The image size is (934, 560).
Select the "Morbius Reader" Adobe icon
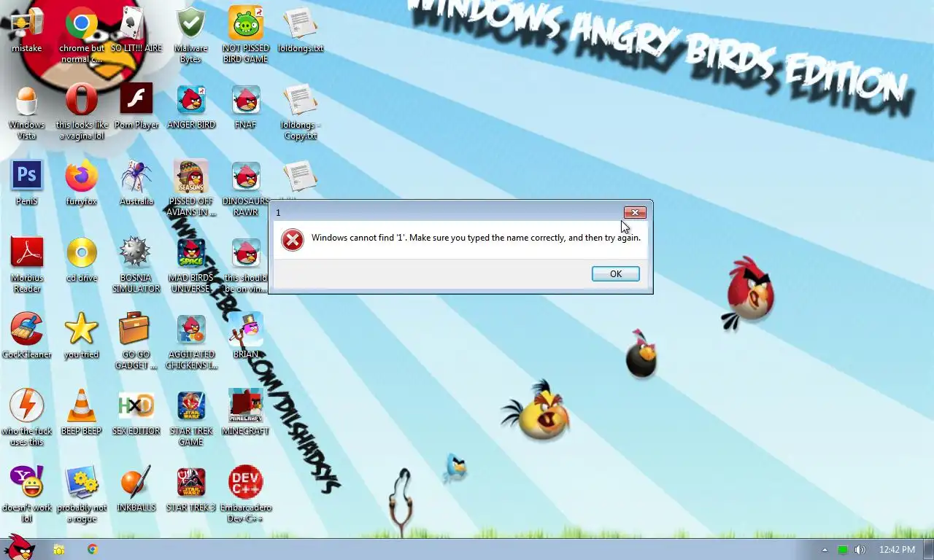pos(27,265)
